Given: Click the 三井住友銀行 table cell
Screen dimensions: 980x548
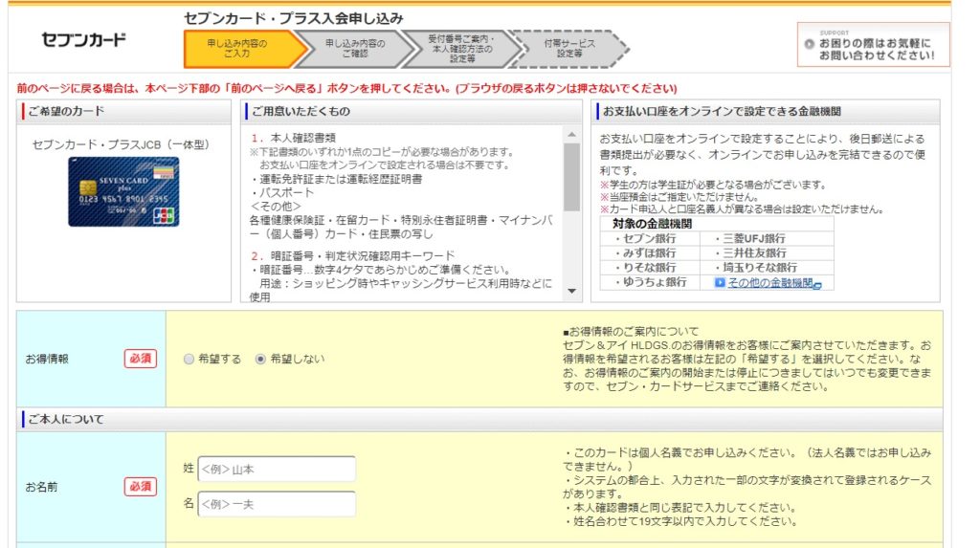Looking at the screenshot, I should (767, 253).
